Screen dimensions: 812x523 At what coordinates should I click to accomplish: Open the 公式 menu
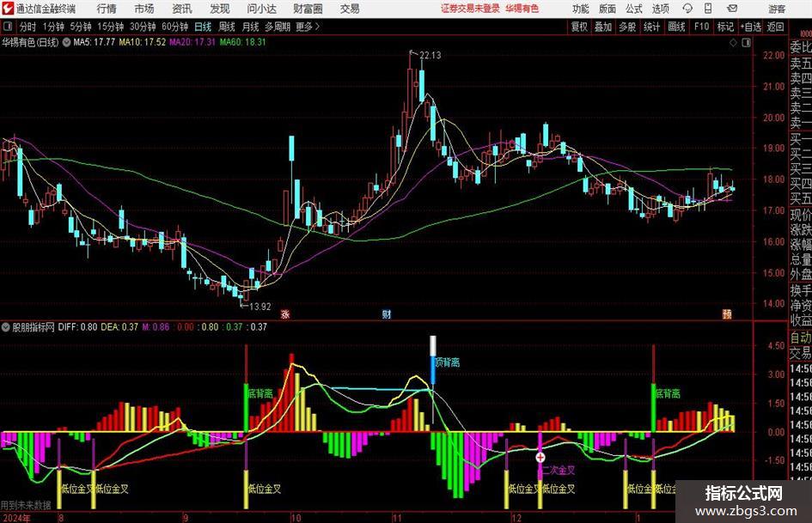pos(634,9)
